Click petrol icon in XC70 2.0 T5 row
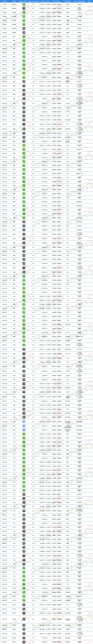The height and width of the screenshot is (644, 93). pyautogui.click(x=24, y=584)
